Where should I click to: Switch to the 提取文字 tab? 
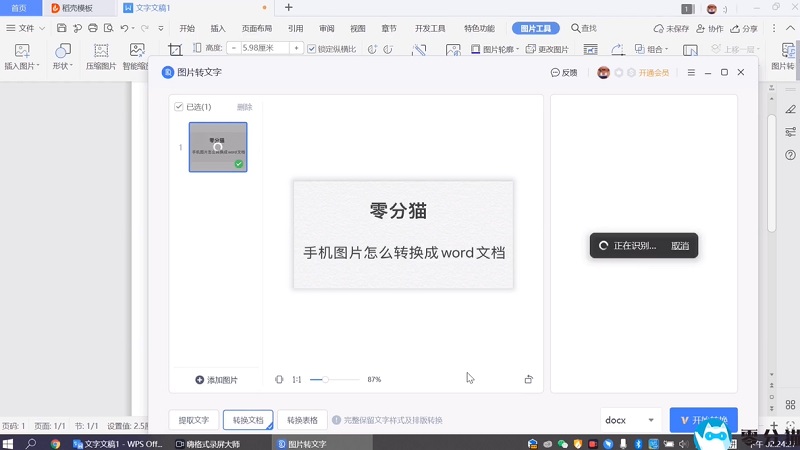194,421
